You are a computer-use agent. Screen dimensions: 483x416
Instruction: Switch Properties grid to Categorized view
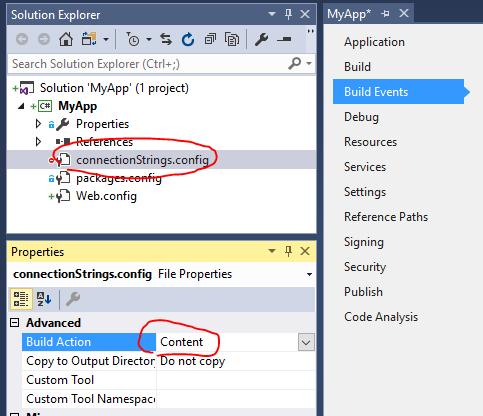[21, 299]
